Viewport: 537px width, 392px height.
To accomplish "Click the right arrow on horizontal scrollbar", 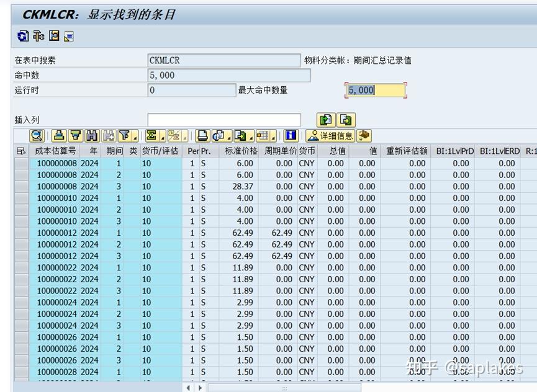I will pyautogui.click(x=200, y=386).
